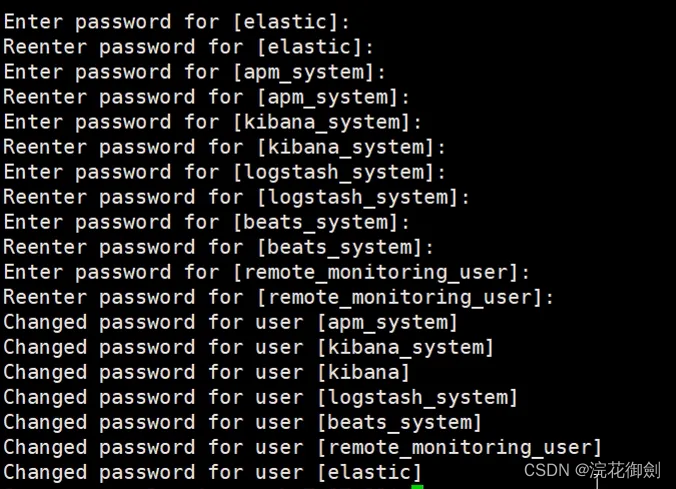Image resolution: width=676 pixels, height=489 pixels.
Task: Click "Changed password for user [kibana]" line
Action: [x=206, y=373]
